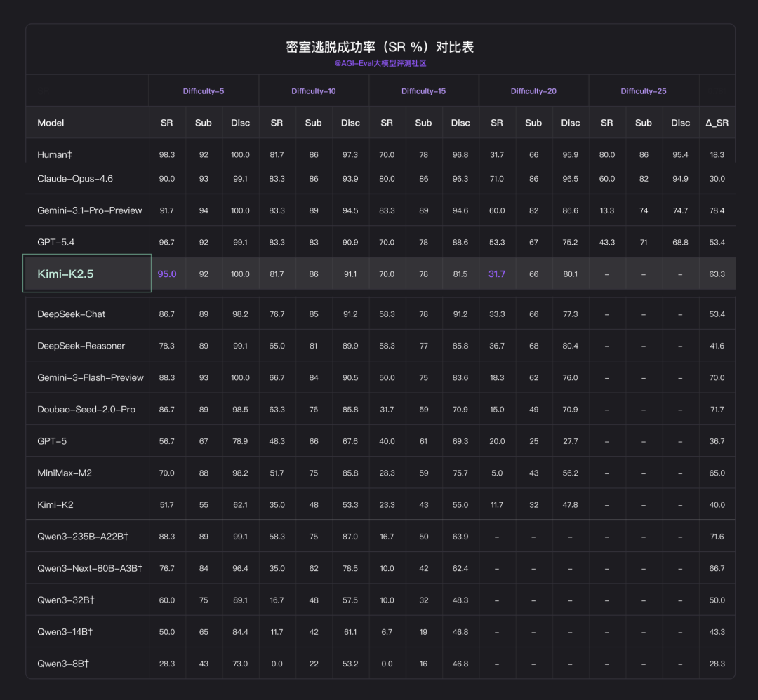758x700 pixels.
Task: Click Human‡ Difficulty-5 SR value 98.3
Action: click(167, 154)
